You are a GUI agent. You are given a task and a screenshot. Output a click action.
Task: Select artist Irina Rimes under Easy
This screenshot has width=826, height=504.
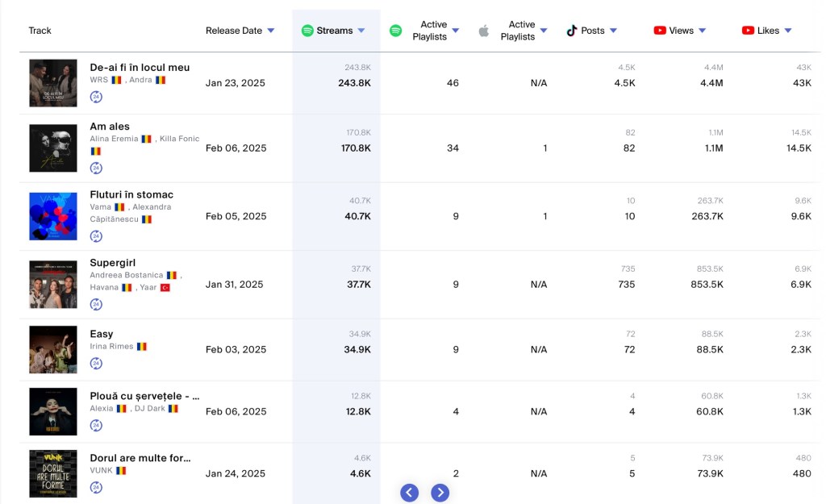[x=111, y=347]
